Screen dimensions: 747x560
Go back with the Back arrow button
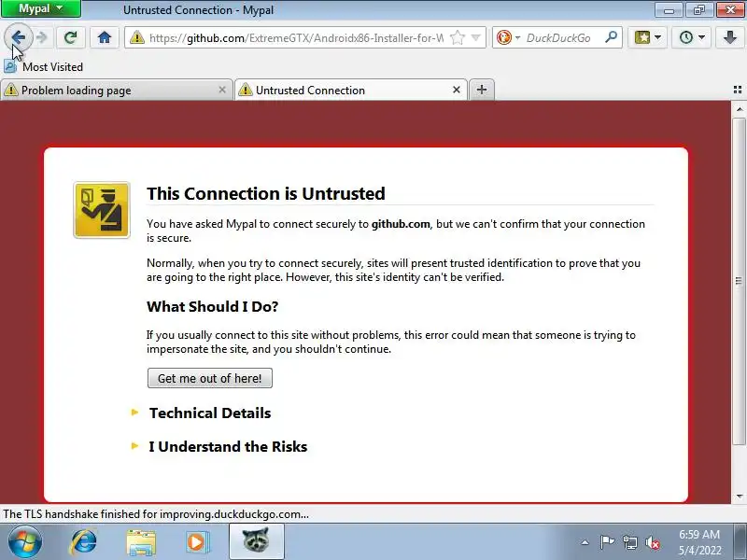tap(18, 37)
